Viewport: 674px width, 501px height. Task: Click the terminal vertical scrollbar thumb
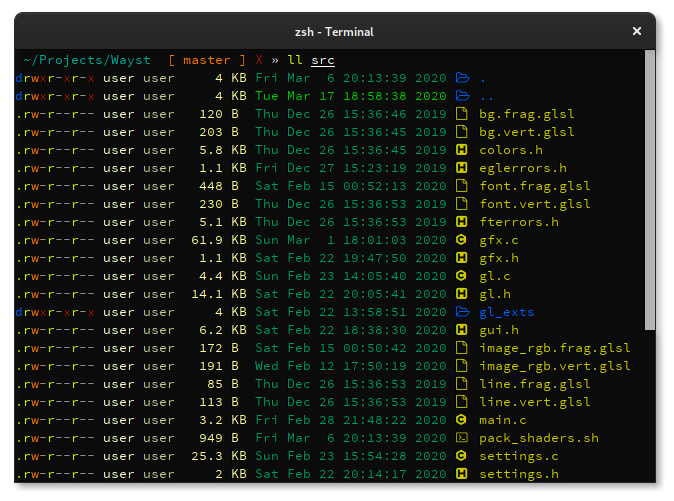(649, 190)
